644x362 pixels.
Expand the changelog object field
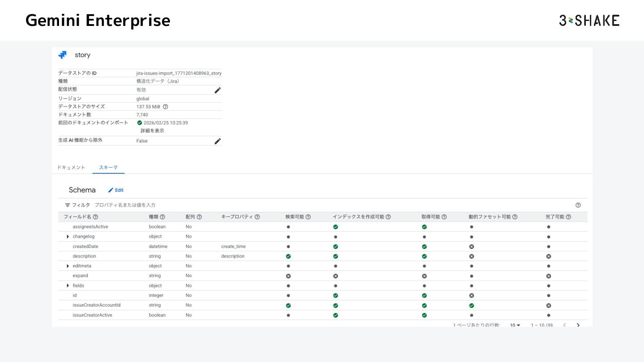(68, 236)
